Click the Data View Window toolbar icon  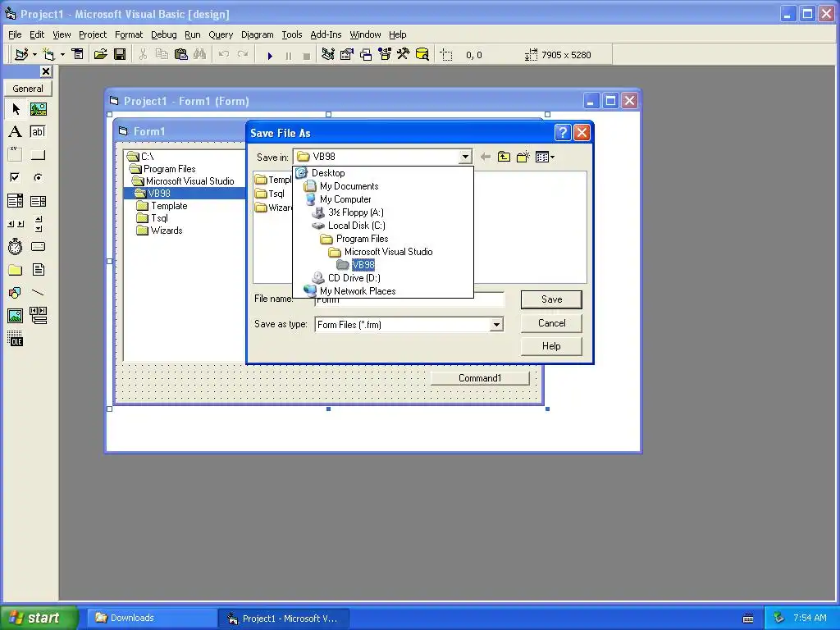pyautogui.click(x=422, y=55)
